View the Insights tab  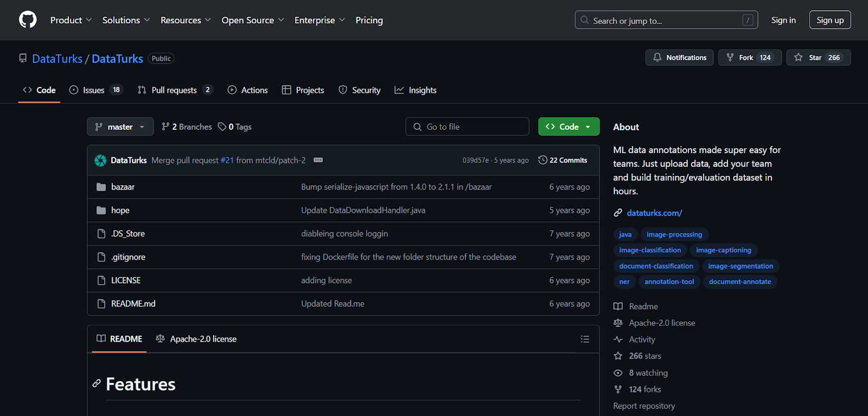click(416, 90)
